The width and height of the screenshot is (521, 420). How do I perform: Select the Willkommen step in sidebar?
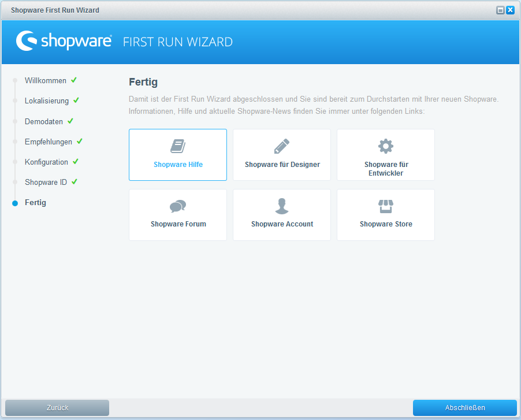click(x=45, y=81)
